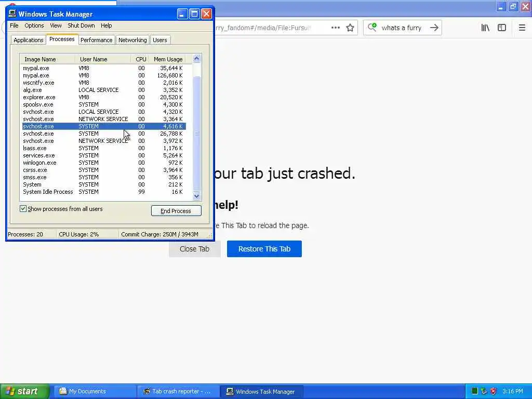This screenshot has width=532, height=399.
Task: Bookmark this page with star icon
Action: coord(350,28)
